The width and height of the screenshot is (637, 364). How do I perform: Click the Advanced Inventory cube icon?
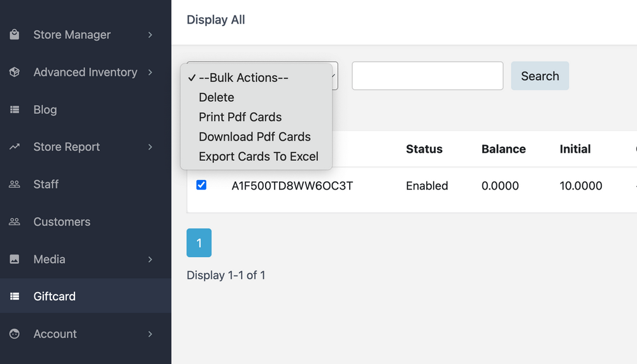tap(15, 73)
